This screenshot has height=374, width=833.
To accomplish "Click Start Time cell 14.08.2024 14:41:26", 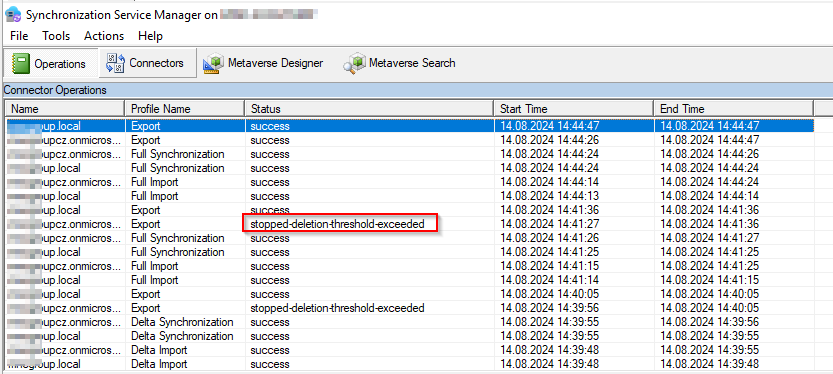I will (x=550, y=238).
